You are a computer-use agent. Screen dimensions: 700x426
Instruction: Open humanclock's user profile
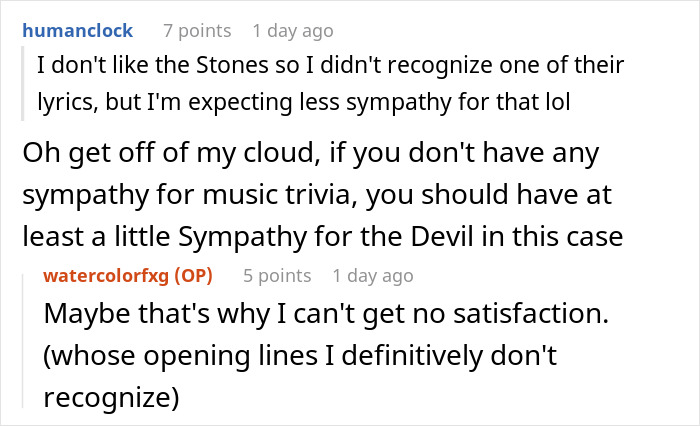click(x=75, y=31)
